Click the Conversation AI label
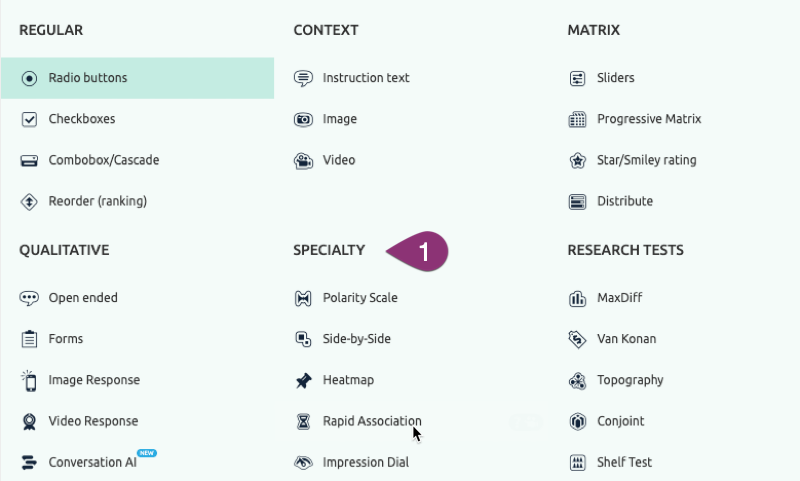This screenshot has width=800, height=481. (92, 462)
